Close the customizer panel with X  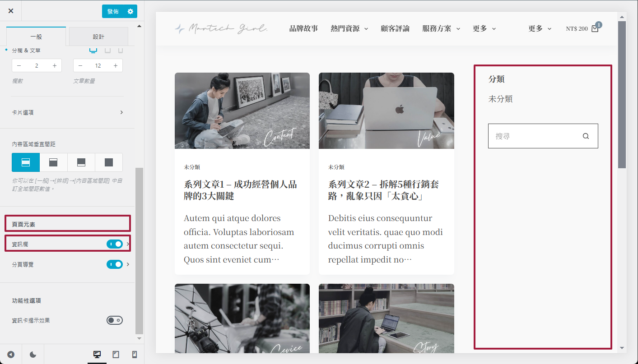point(11,11)
